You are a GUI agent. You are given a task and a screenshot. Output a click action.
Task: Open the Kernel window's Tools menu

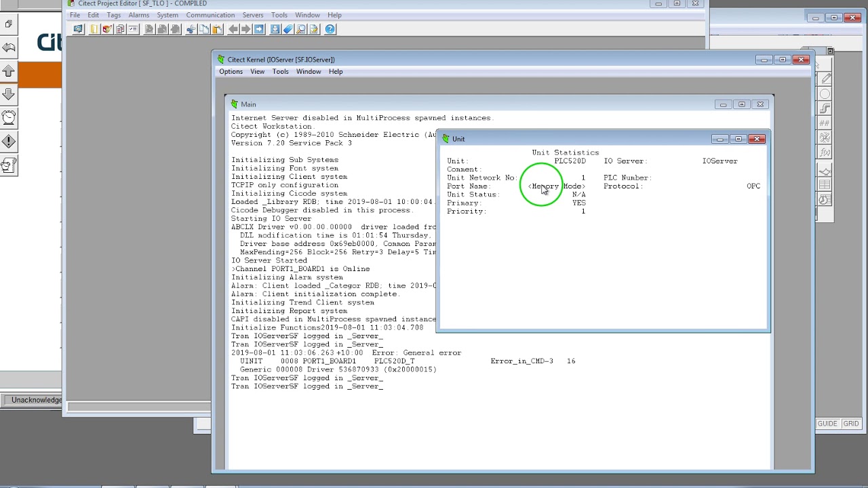point(280,71)
